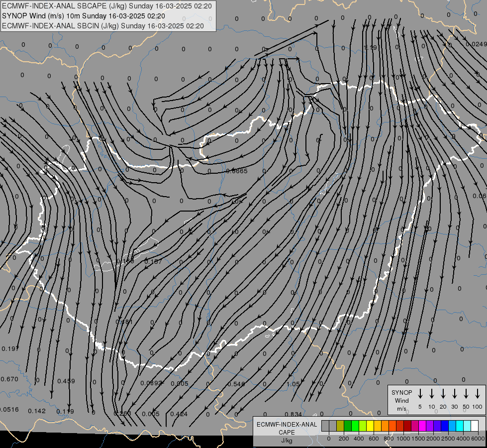Click the 4000 tick label on the CAPE scale
Screen dimensions: 487x448
point(463,439)
